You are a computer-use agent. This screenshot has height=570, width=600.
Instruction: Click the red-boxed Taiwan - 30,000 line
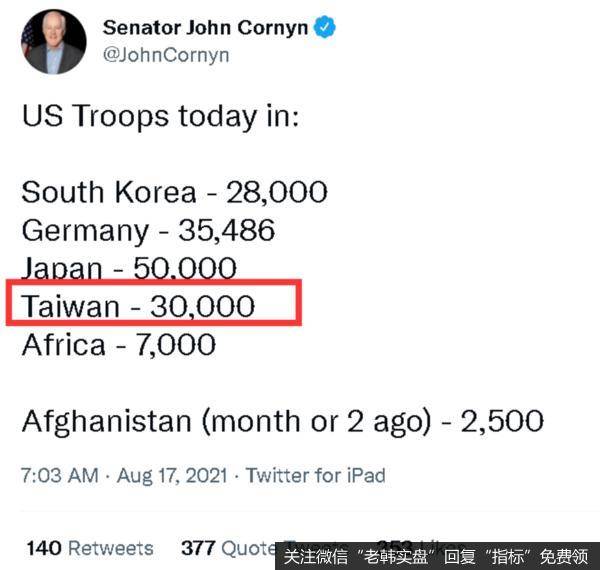154,303
